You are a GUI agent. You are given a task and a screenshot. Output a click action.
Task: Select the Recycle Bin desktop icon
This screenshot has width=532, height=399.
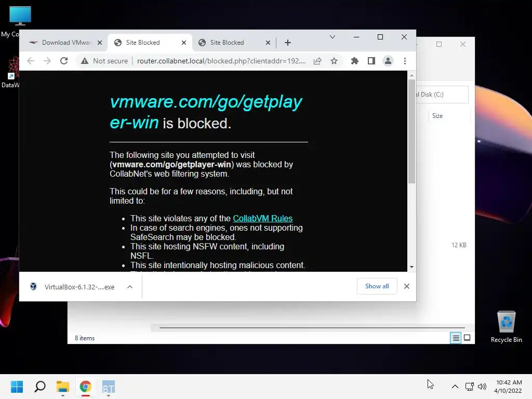pyautogui.click(x=506, y=327)
